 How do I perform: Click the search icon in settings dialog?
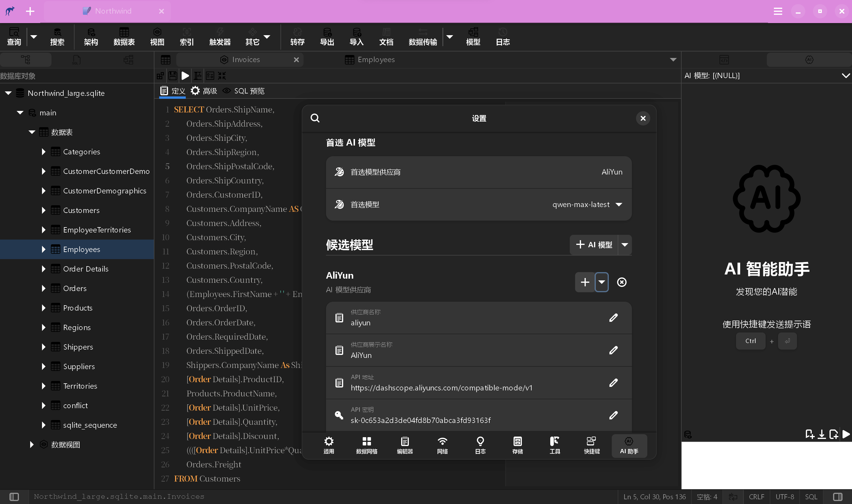click(x=315, y=118)
